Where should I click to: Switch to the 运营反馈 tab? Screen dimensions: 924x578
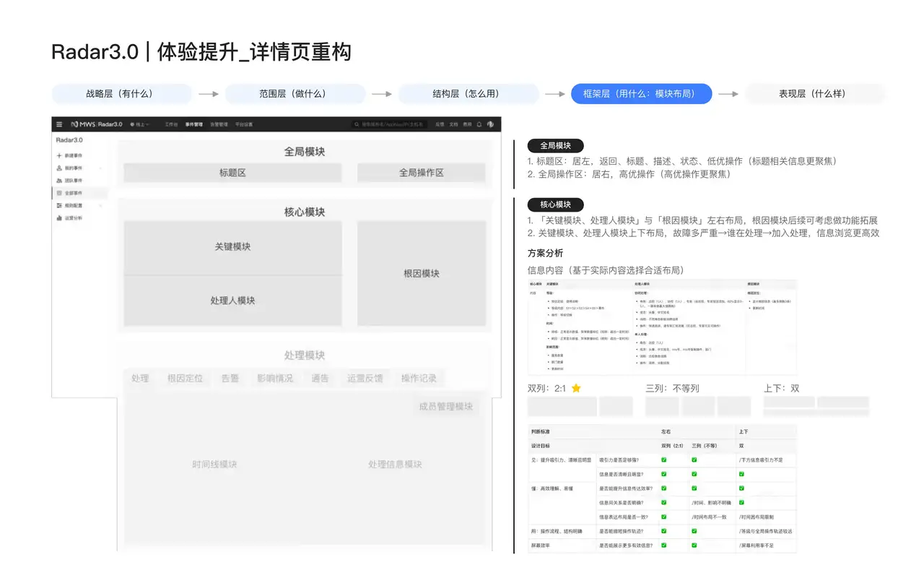click(x=365, y=378)
